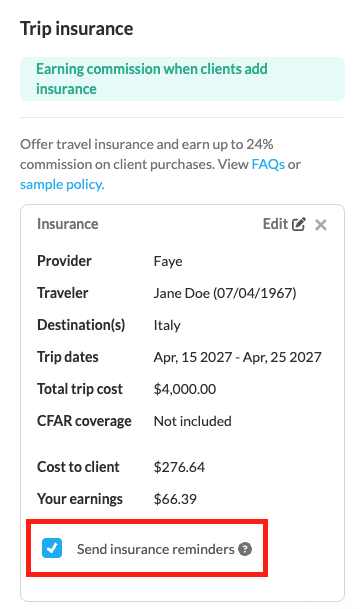360x609 pixels.
Task: Click the Send insurance reminders label
Action: (155, 549)
